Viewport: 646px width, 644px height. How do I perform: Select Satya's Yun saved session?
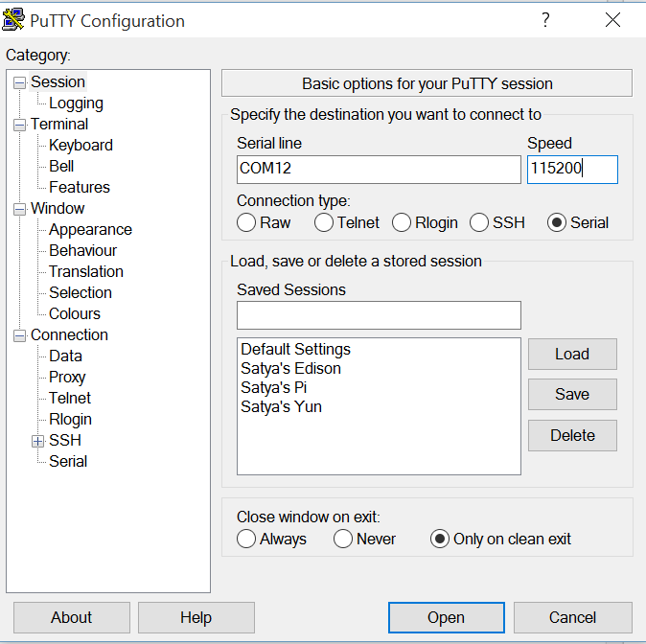(x=281, y=406)
